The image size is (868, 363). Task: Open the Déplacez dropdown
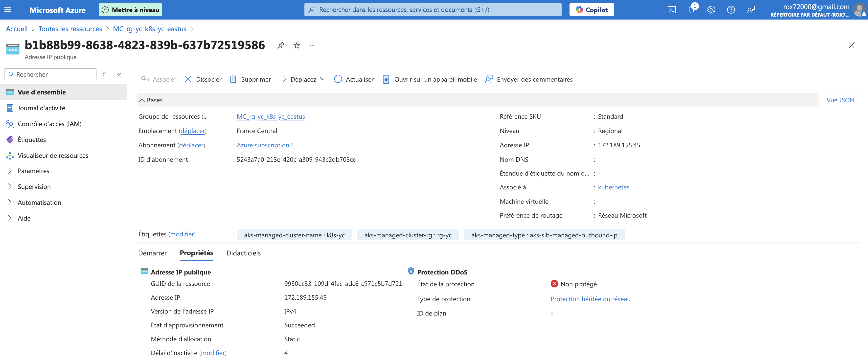coord(303,79)
